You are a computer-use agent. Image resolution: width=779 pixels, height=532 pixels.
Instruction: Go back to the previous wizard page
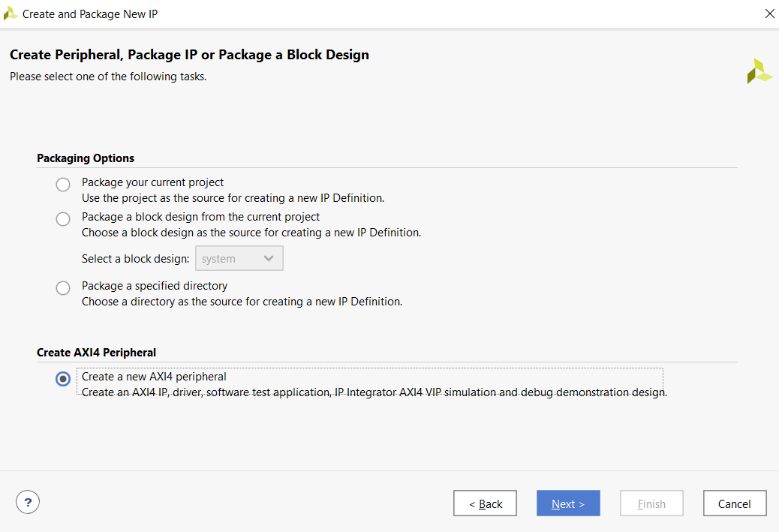coord(485,503)
